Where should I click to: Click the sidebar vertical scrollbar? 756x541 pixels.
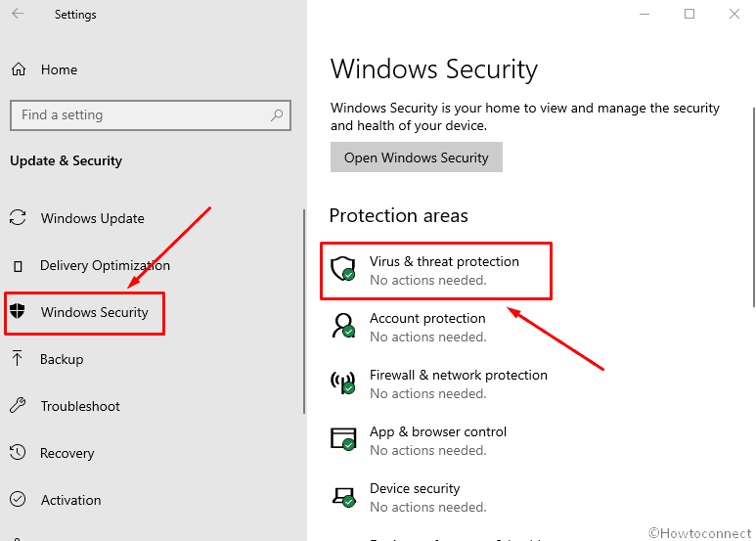tap(304, 311)
